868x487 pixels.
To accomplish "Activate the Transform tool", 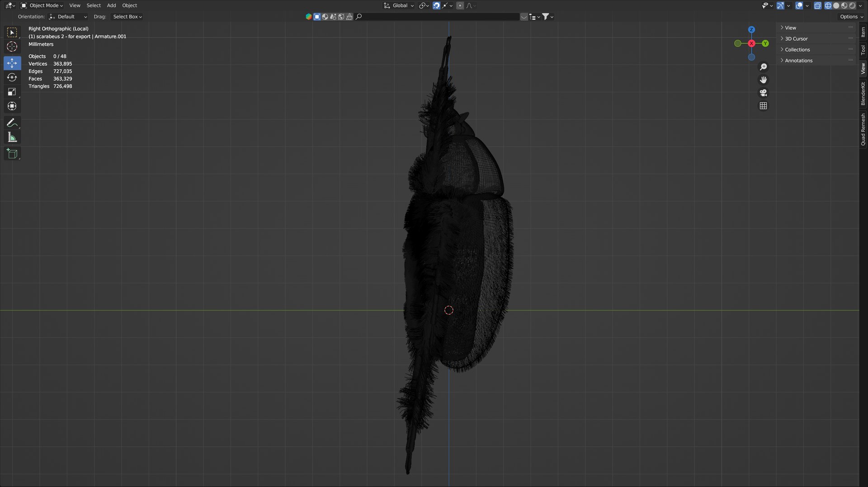I will click(12, 106).
